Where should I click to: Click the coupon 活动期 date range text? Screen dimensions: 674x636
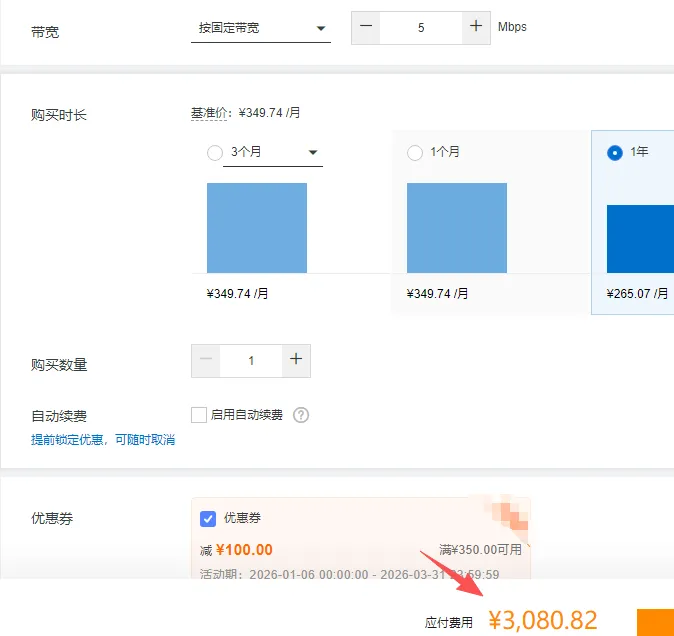pos(350,575)
